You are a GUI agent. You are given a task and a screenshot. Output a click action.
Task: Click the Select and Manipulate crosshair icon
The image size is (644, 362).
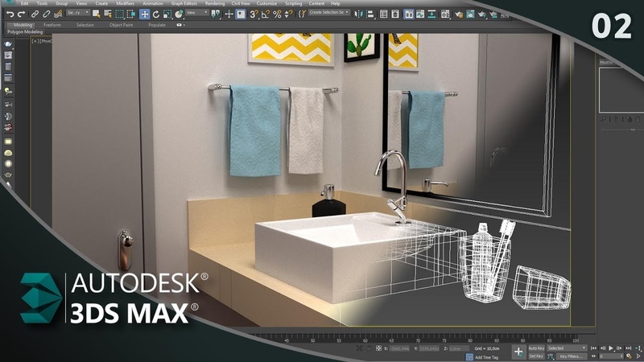229,14
